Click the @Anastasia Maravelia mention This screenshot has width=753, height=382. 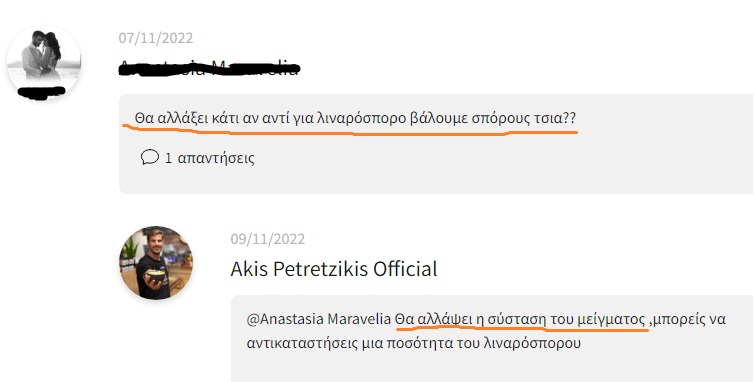click(x=319, y=319)
